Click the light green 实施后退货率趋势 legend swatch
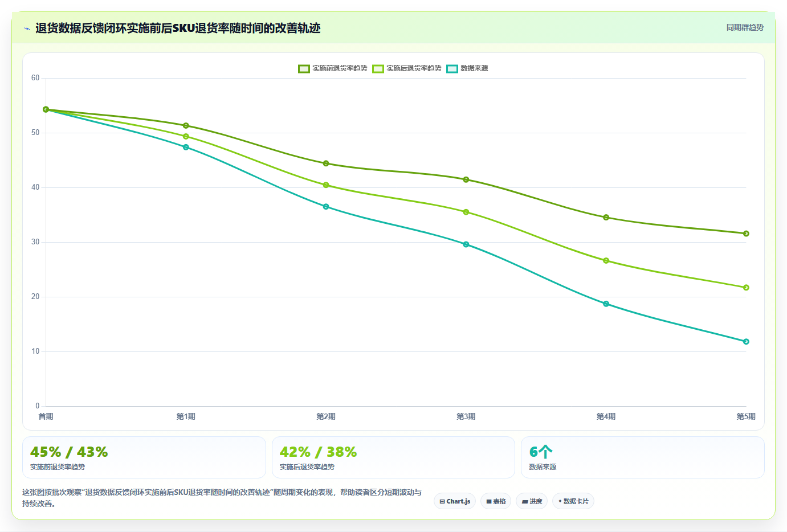The width and height of the screenshot is (787, 532). (378, 69)
